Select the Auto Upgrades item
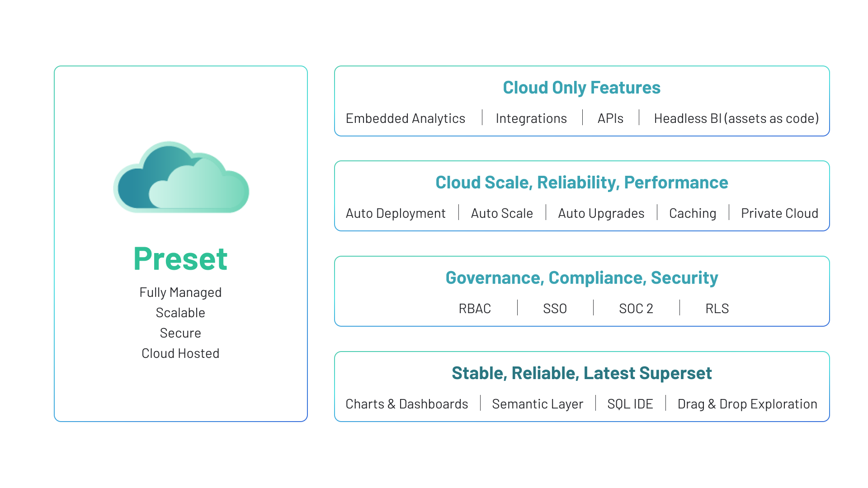 pyautogui.click(x=601, y=213)
